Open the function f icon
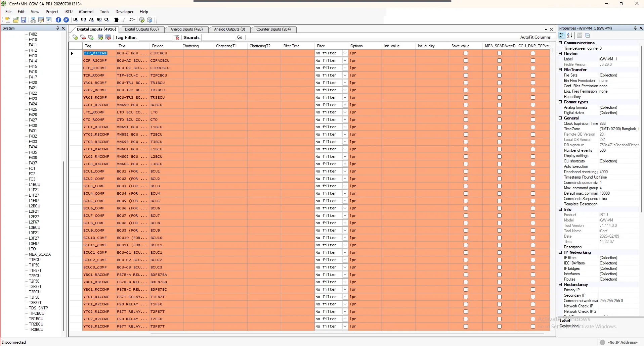The height and width of the screenshot is (346, 644). coord(124,20)
